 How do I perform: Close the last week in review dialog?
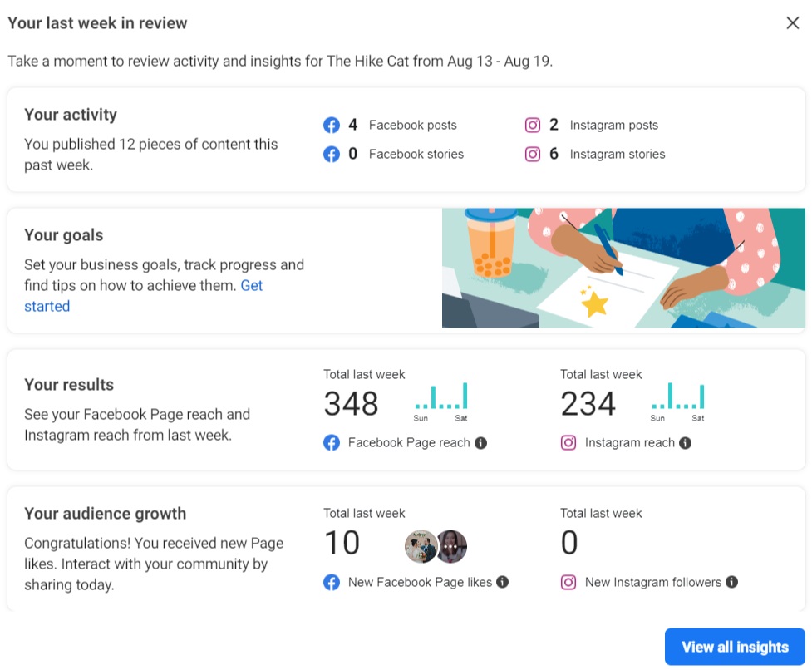tap(793, 23)
